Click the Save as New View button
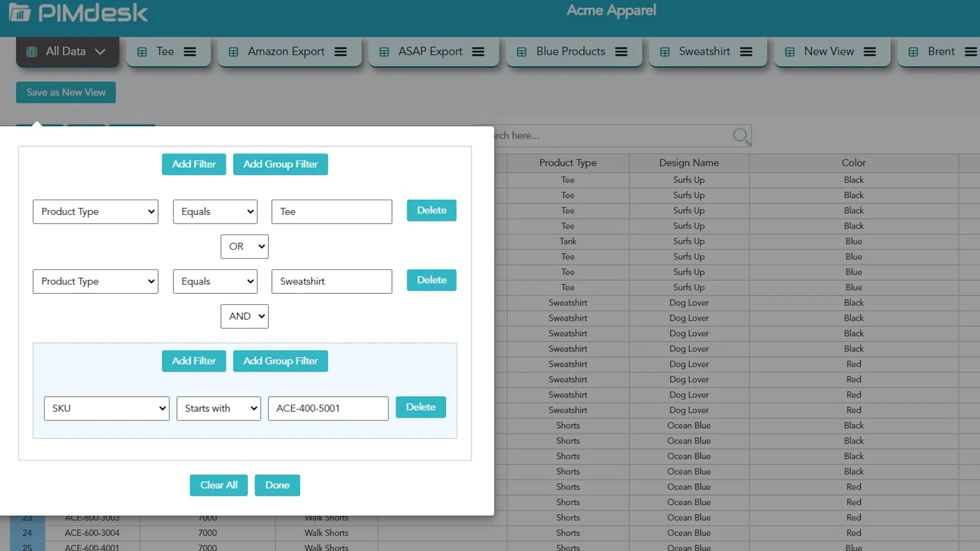Viewport: 980px width, 551px height. [x=66, y=92]
